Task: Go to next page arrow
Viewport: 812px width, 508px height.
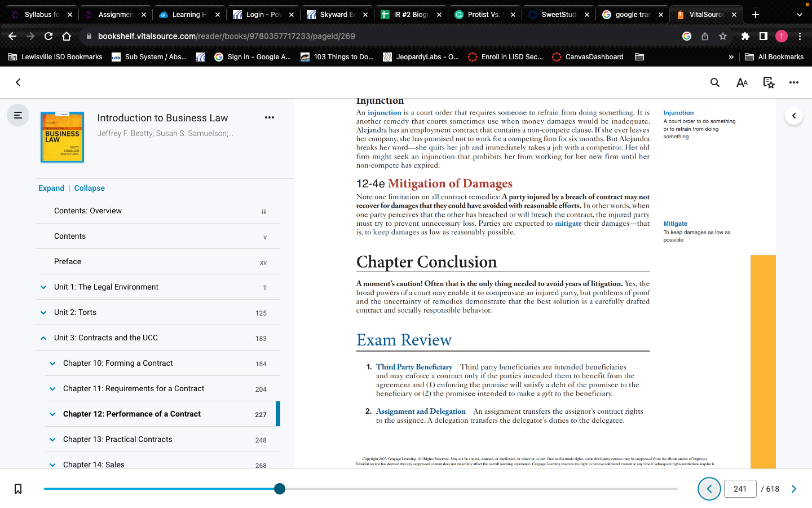Action: tap(794, 489)
